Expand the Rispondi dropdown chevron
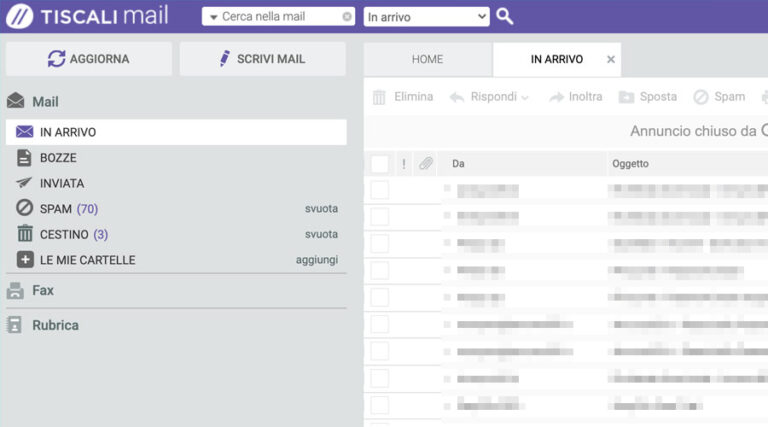 click(525, 98)
